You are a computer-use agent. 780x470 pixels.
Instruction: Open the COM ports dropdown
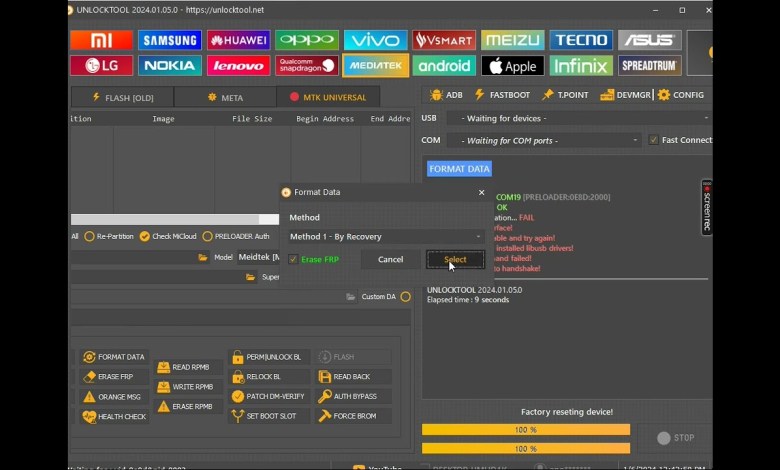544,141
